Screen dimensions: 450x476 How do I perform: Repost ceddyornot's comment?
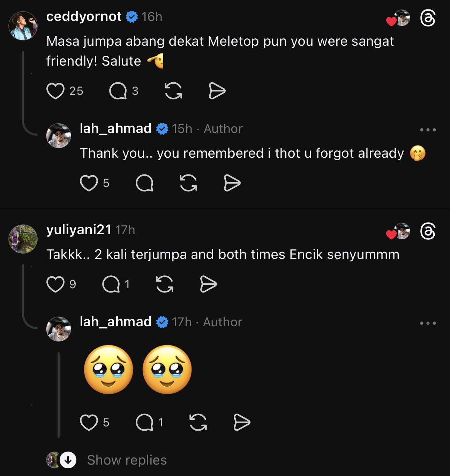click(x=173, y=91)
